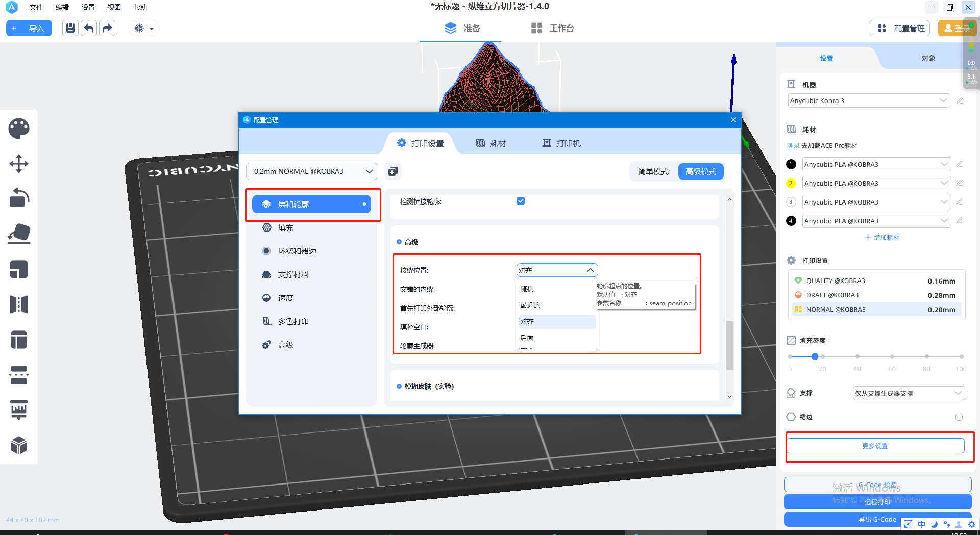Choose 最近的 from seam position list

point(556,305)
